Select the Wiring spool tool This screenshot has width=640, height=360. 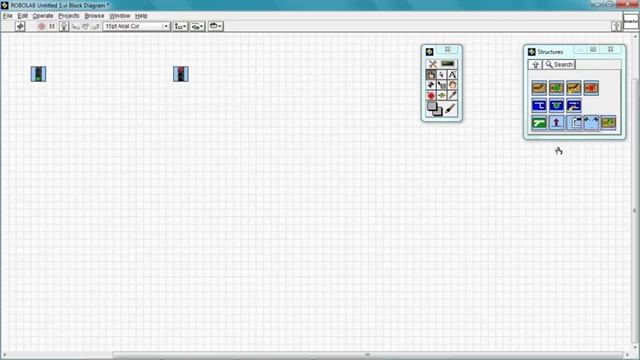point(431,85)
